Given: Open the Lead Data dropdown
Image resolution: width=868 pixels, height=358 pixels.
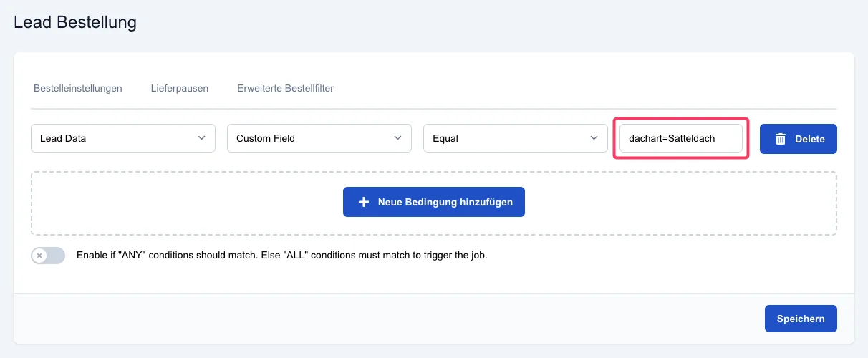Looking at the screenshot, I should tap(123, 138).
